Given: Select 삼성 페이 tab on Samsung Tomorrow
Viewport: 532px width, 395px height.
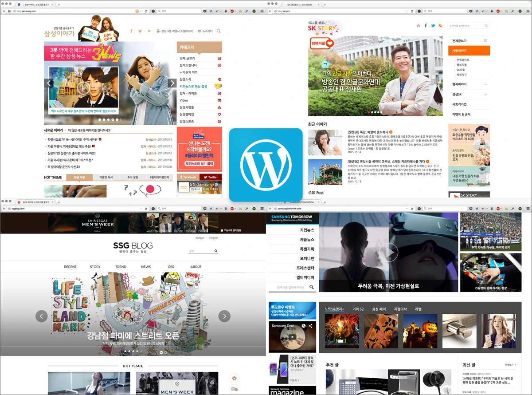Looking at the screenshot, I should (x=379, y=309).
